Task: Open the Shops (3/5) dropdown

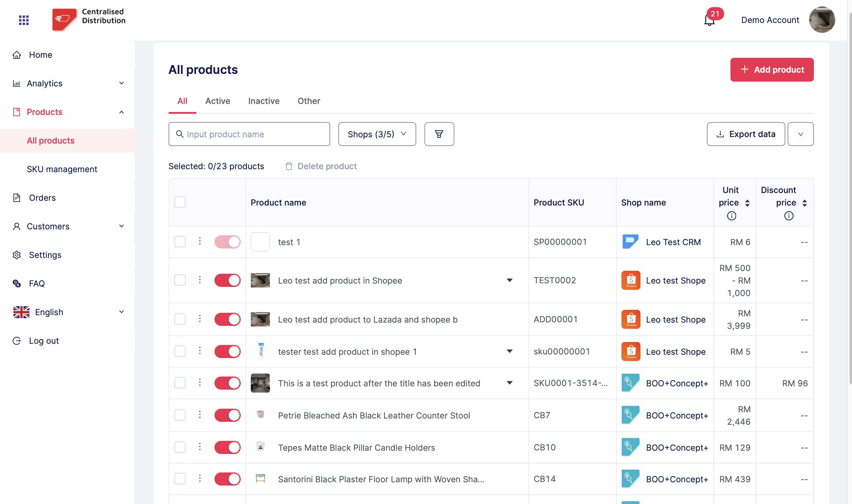Action: click(x=377, y=134)
